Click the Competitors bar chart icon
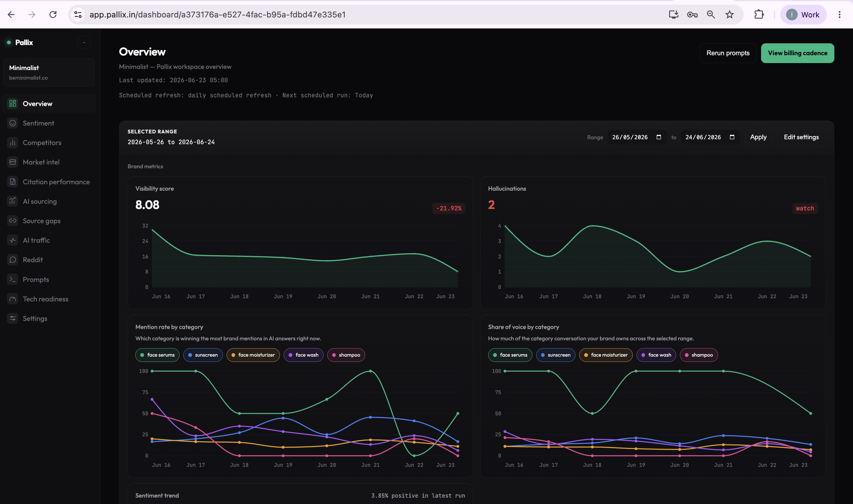The height and width of the screenshot is (504, 853). (x=13, y=143)
